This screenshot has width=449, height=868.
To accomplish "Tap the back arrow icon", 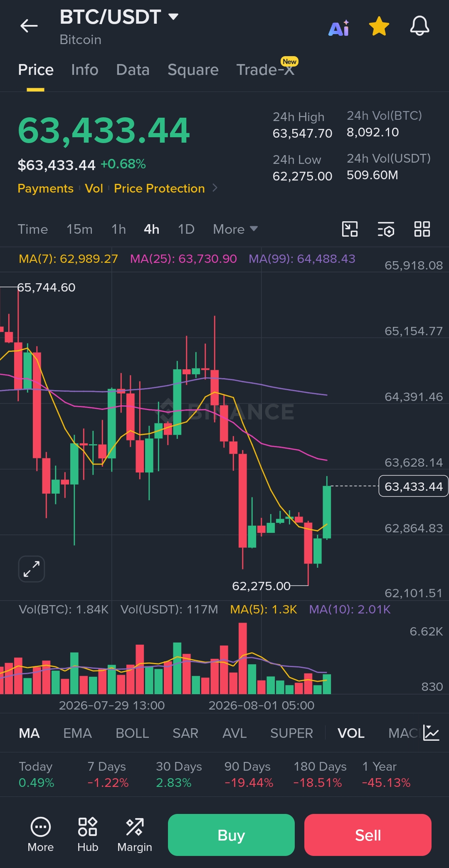I will (x=29, y=26).
